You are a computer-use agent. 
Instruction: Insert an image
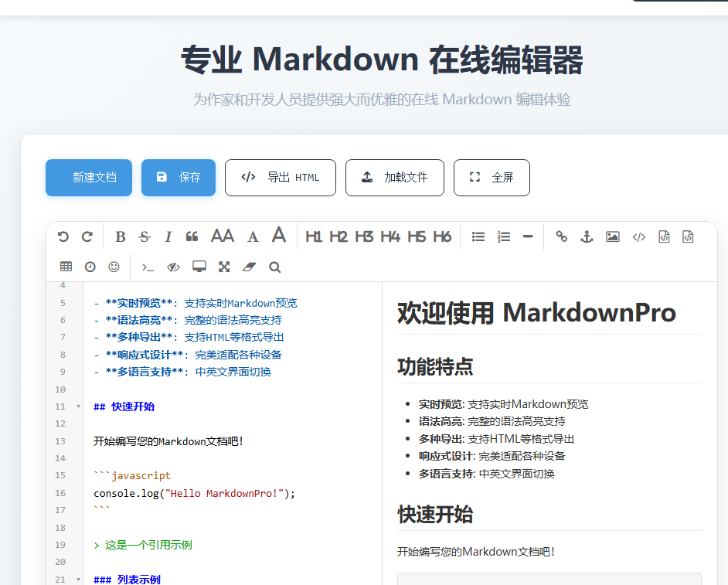click(613, 236)
